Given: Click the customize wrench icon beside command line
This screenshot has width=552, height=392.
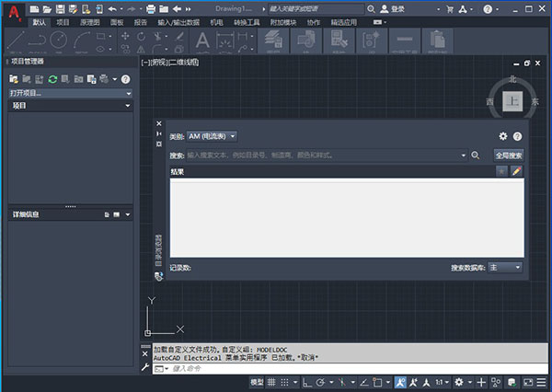Looking at the screenshot, I should pos(144,367).
